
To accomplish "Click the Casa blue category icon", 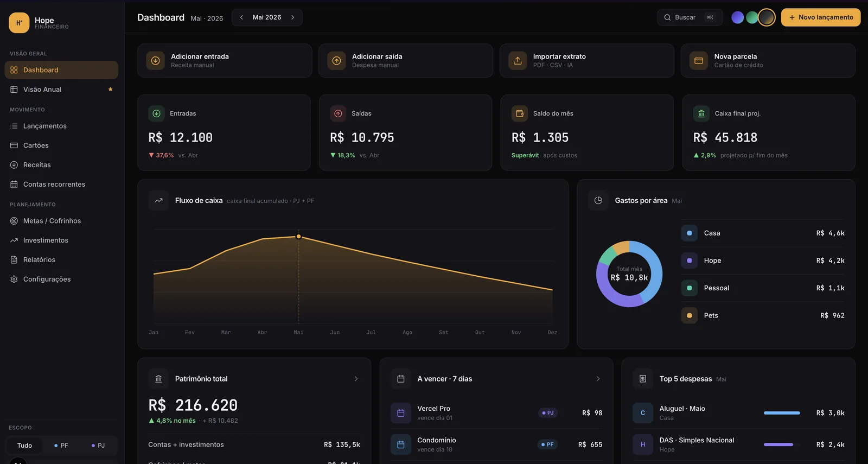I will click(690, 233).
